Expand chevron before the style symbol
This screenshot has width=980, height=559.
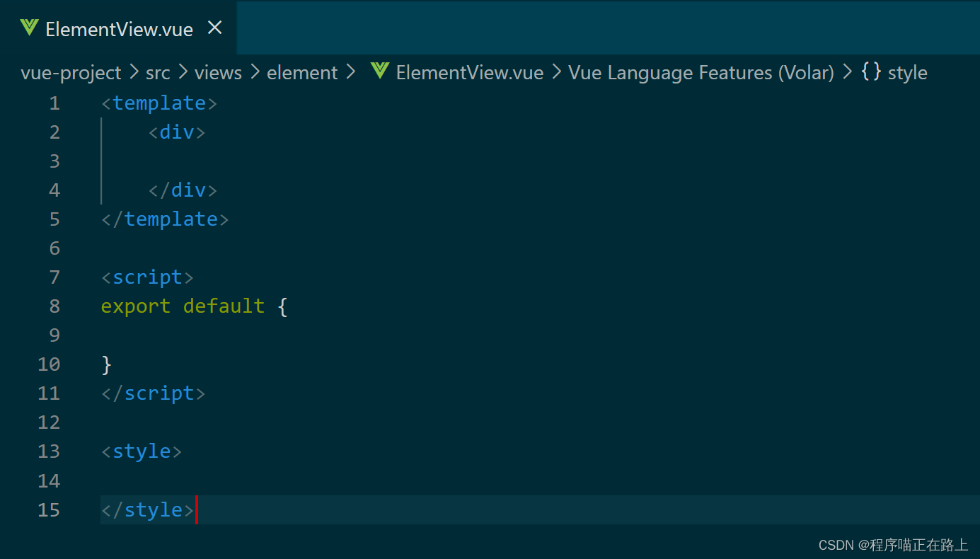pyautogui.click(x=847, y=73)
